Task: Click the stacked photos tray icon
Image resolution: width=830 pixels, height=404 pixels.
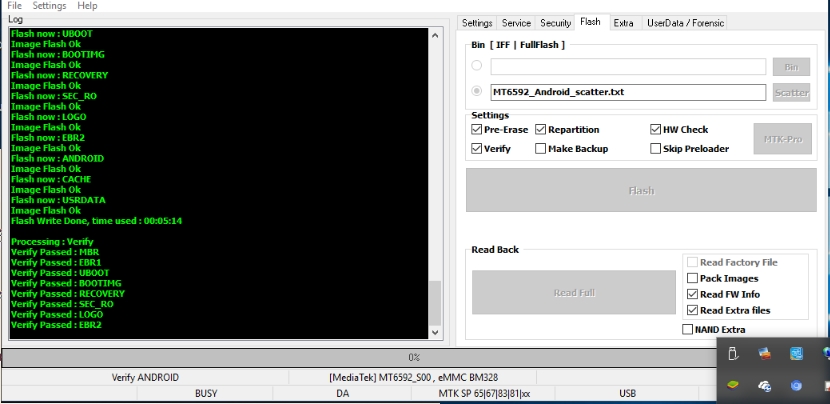Action: 764,353
